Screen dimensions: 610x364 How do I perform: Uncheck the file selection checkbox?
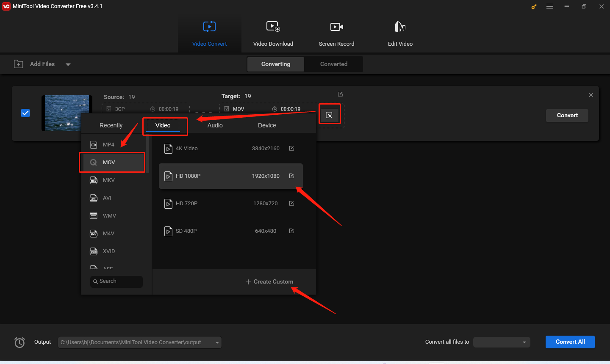(25, 113)
